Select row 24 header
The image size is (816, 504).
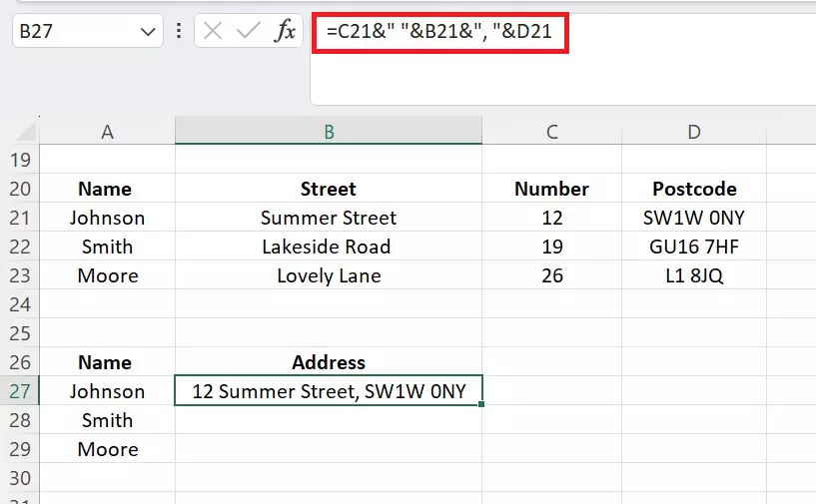(x=20, y=304)
